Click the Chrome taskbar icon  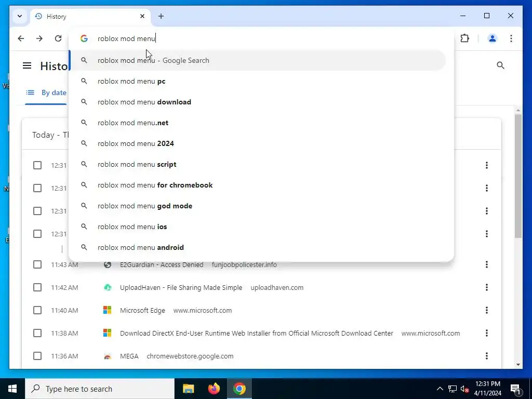[239, 389]
